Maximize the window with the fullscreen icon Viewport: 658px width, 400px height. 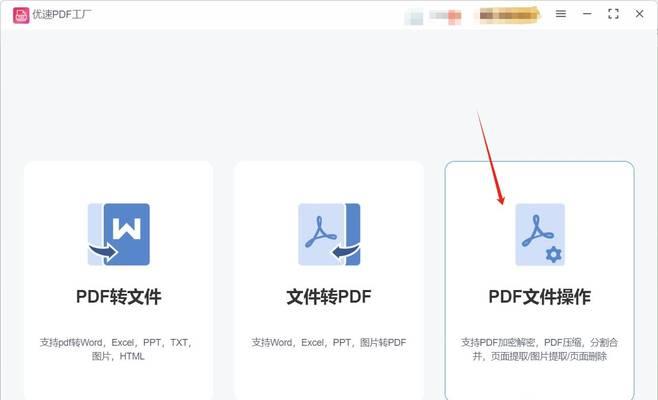(x=613, y=14)
